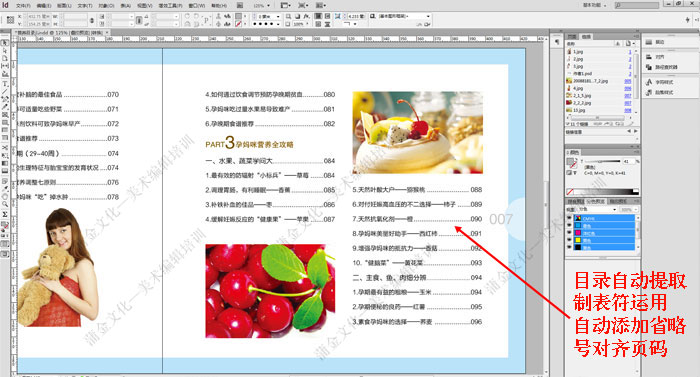Screen dimensions: 700x377
Task: Toggle visibility eye of yellow plate
Action: point(569,240)
